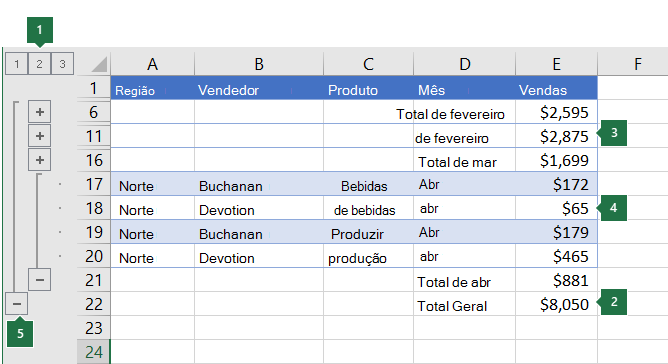
Task: Select row 11 header
Action: pyautogui.click(x=94, y=136)
